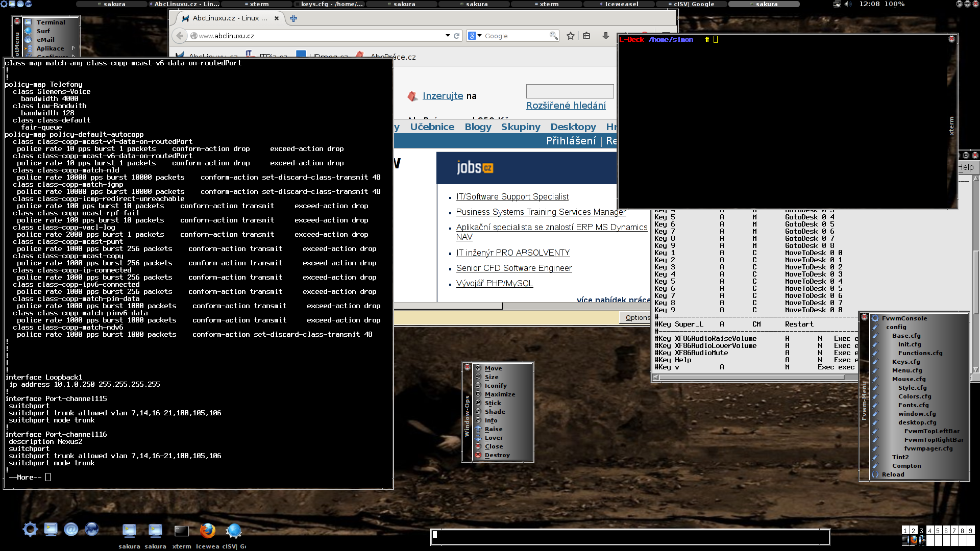This screenshot has height=551, width=980.
Task: Open Vývojář PHP/MySQL job link
Action: pyautogui.click(x=494, y=284)
